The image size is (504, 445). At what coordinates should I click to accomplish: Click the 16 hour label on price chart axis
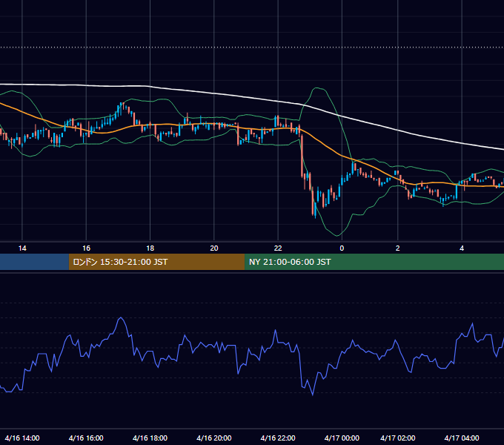point(86,248)
